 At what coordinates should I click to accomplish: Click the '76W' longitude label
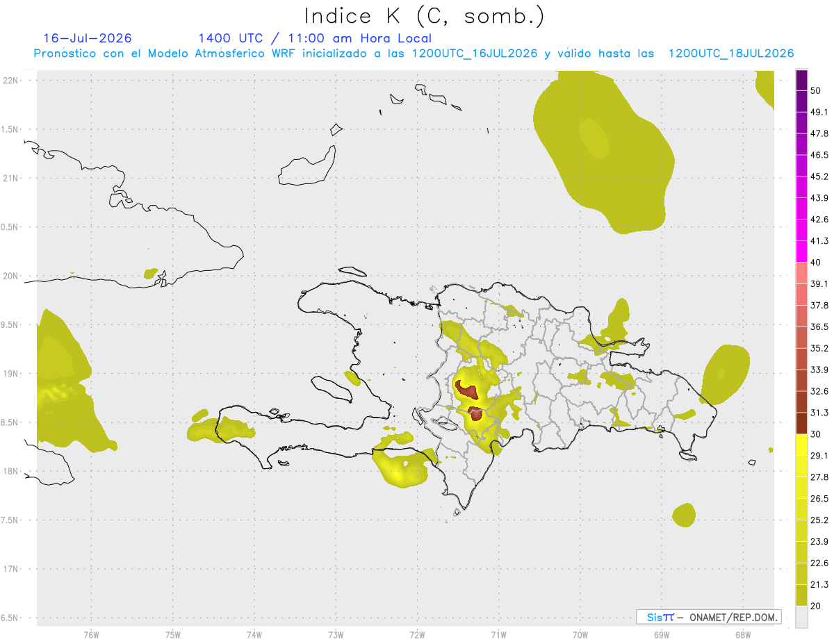[x=91, y=634]
